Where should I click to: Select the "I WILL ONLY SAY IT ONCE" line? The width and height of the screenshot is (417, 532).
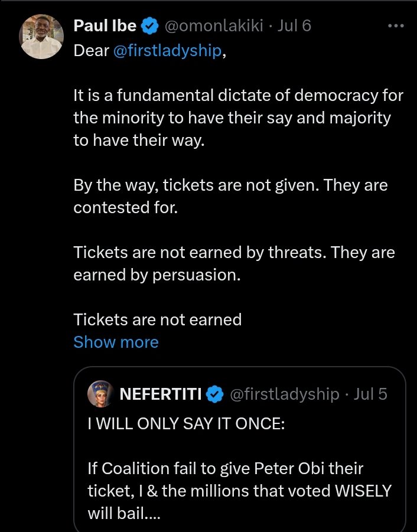pos(186,423)
